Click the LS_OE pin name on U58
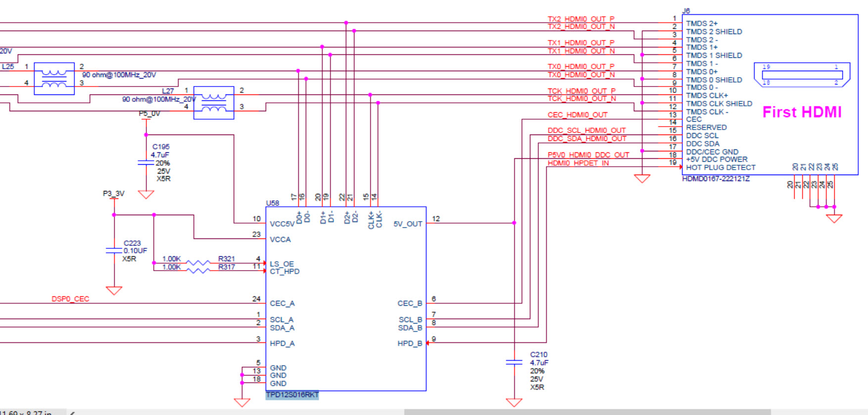Image resolution: width=868 pixels, height=415 pixels. (x=282, y=264)
